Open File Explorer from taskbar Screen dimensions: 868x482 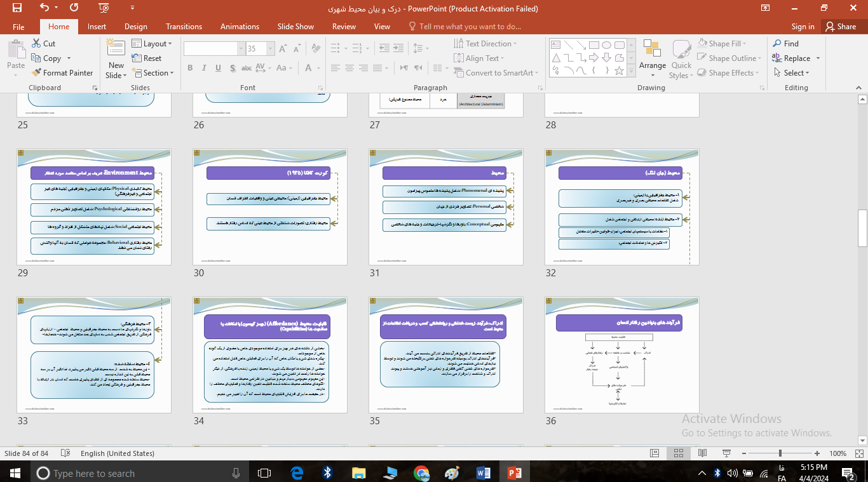point(358,473)
